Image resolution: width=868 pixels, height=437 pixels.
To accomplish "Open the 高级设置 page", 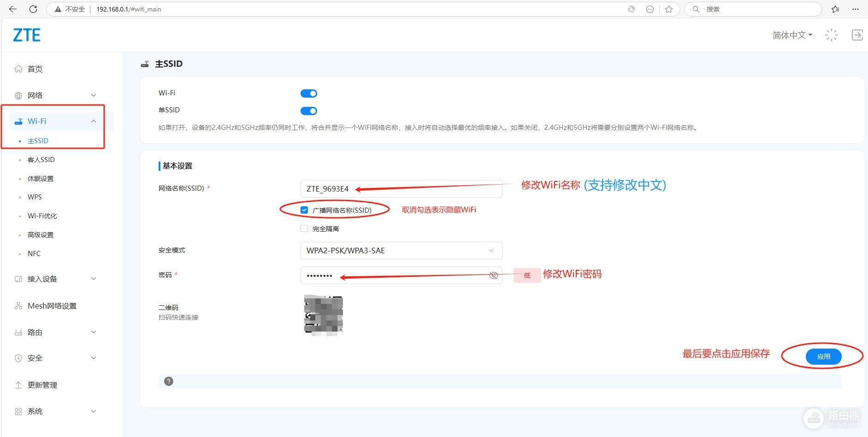I will [x=41, y=235].
